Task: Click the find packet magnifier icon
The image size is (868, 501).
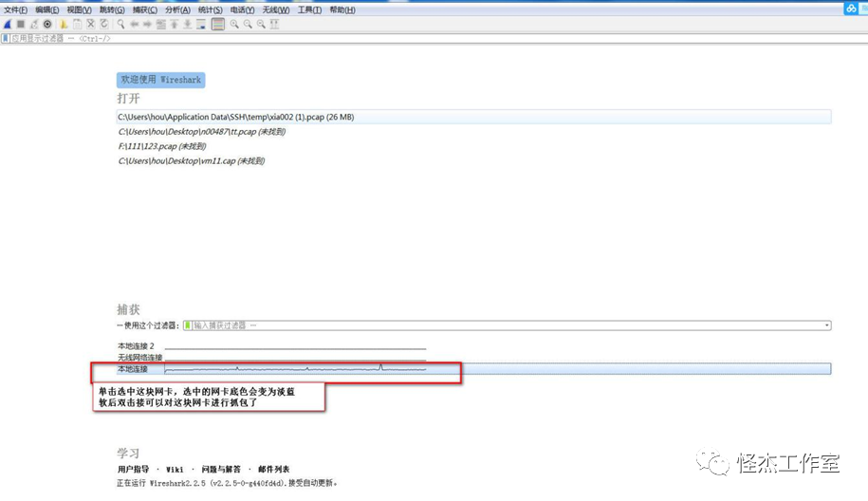Action: (x=120, y=24)
